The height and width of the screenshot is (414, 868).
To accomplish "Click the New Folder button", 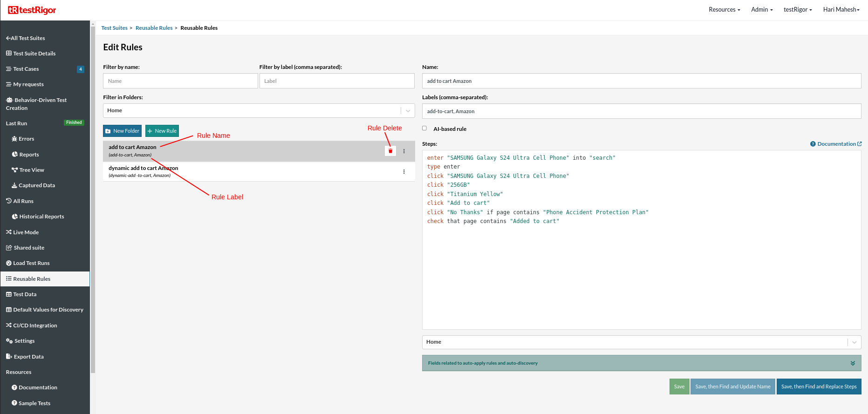I will 122,131.
